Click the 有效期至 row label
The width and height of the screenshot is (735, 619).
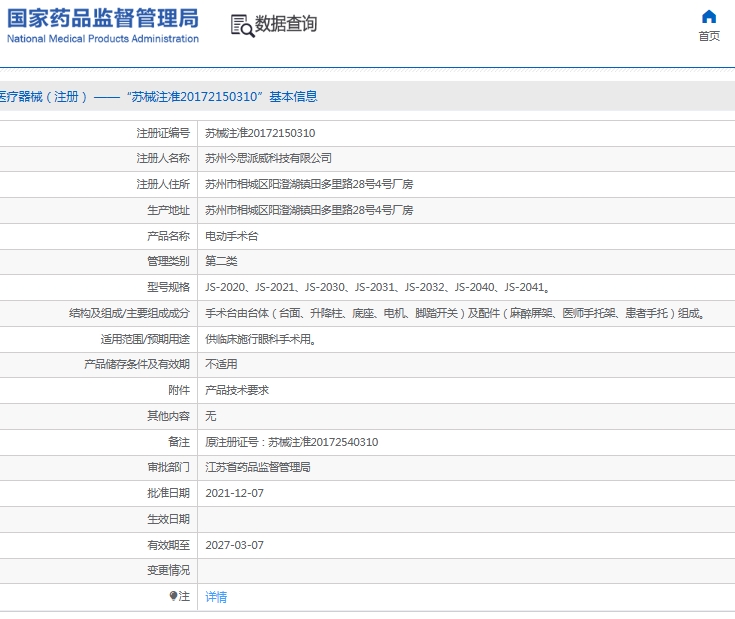(x=168, y=545)
